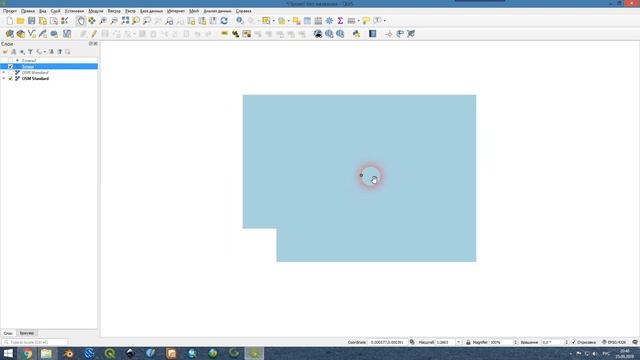Click the New Shapefile Layer icon
The width and height of the screenshot is (640, 360).
tap(31, 34)
